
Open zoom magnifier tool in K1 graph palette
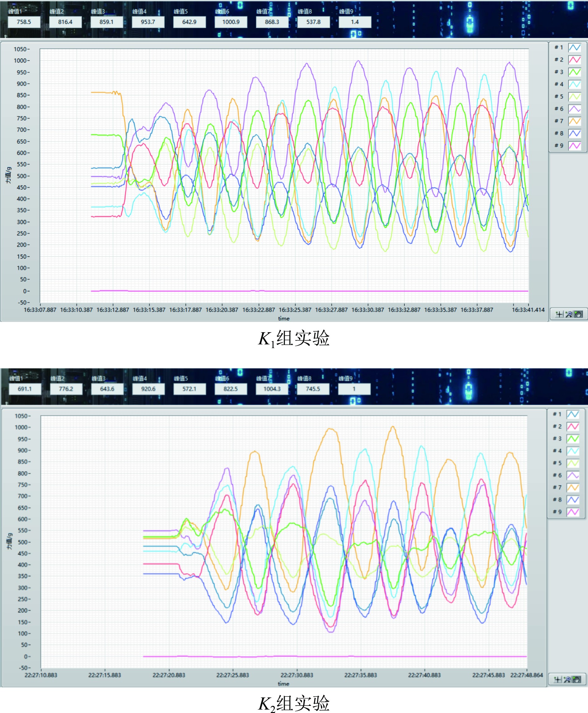pos(569,314)
